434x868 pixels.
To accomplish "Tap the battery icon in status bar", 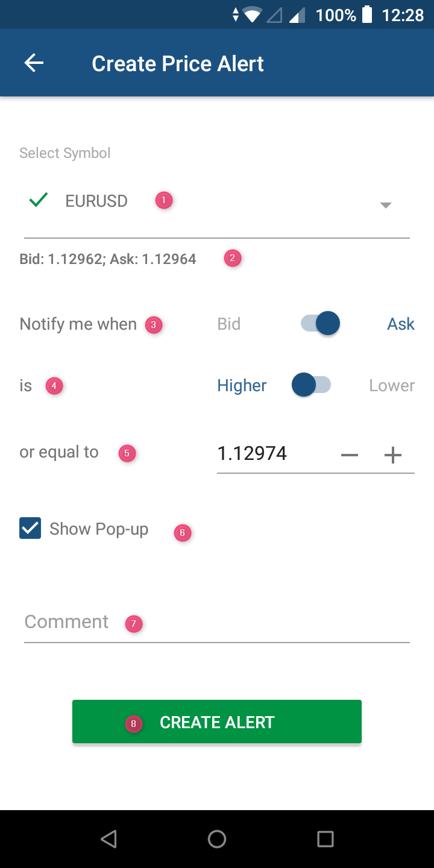I will 367,15.
